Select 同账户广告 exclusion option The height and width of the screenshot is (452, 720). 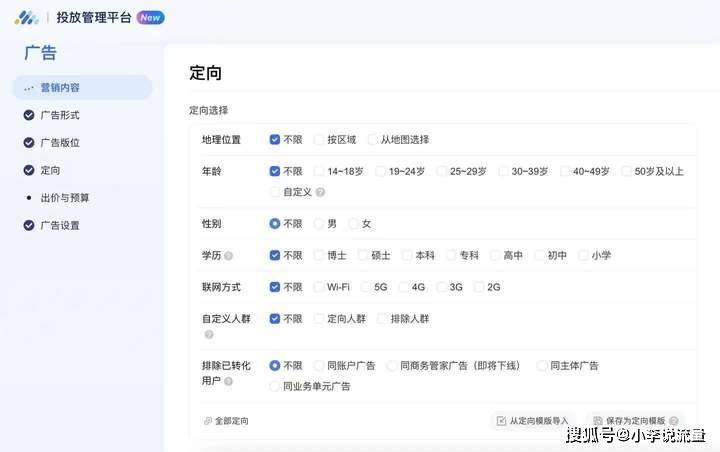tap(319, 366)
